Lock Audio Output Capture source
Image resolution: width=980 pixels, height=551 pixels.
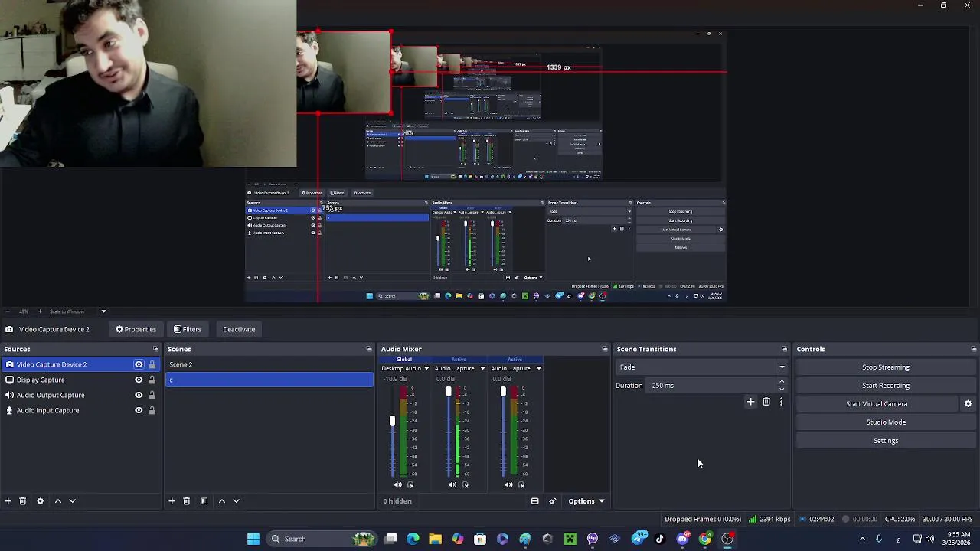[152, 395]
